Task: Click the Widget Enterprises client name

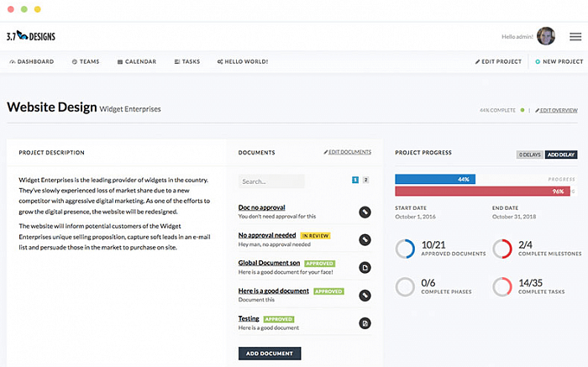Action: coord(130,109)
